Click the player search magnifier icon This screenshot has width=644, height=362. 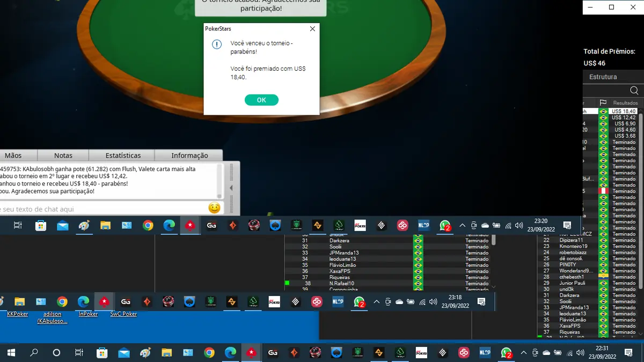634,90
